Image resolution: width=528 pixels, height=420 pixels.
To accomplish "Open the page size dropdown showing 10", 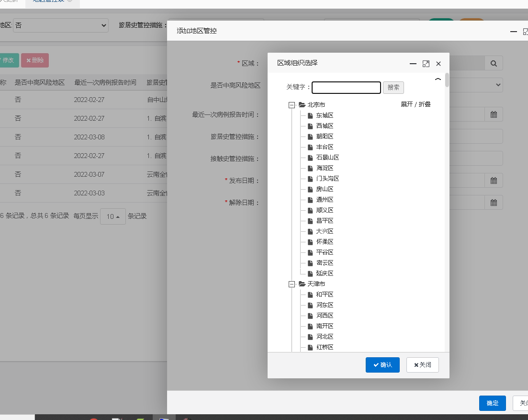I will click(x=113, y=216).
